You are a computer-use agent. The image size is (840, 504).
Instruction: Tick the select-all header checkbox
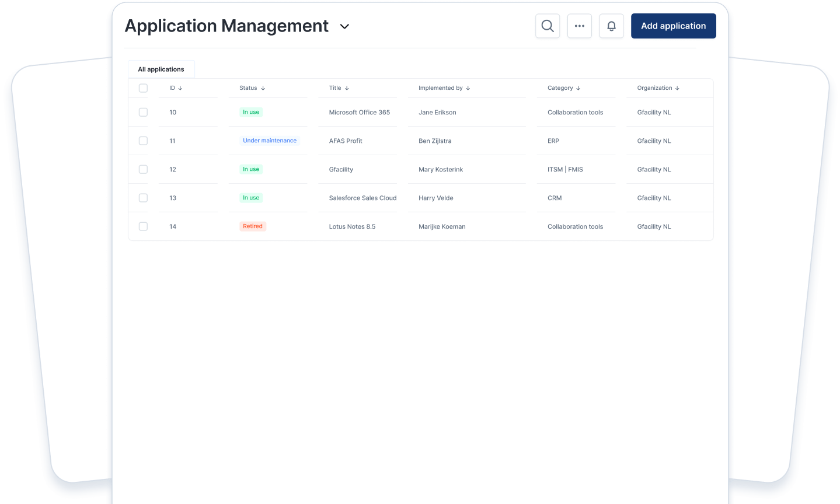(143, 88)
